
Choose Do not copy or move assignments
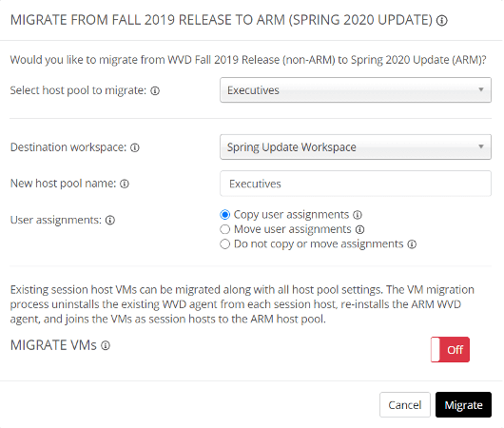tap(224, 244)
